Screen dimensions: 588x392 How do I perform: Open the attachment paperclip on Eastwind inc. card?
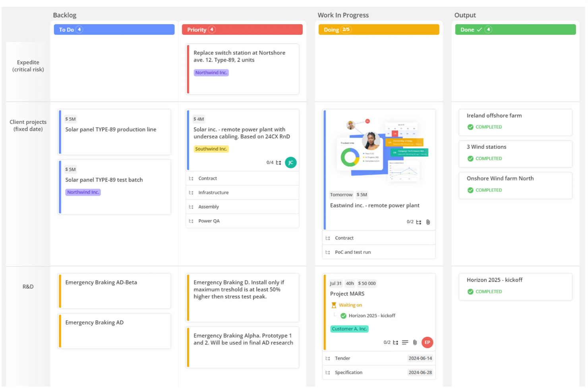428,222
